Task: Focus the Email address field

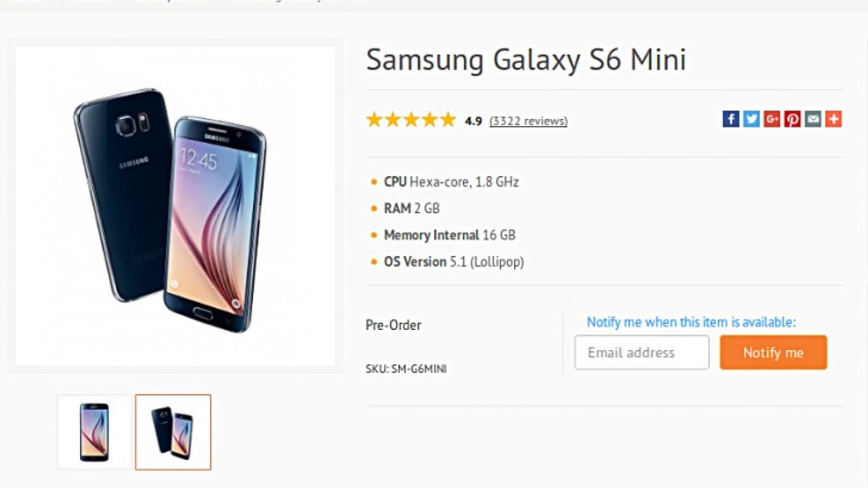Action: coord(642,352)
